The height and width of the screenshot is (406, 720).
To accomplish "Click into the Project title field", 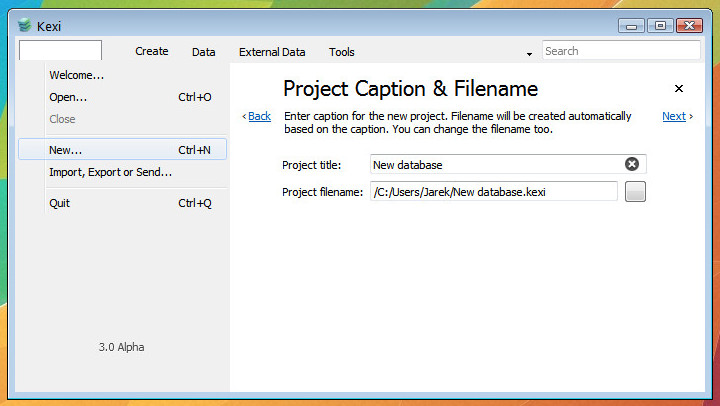I will click(495, 164).
